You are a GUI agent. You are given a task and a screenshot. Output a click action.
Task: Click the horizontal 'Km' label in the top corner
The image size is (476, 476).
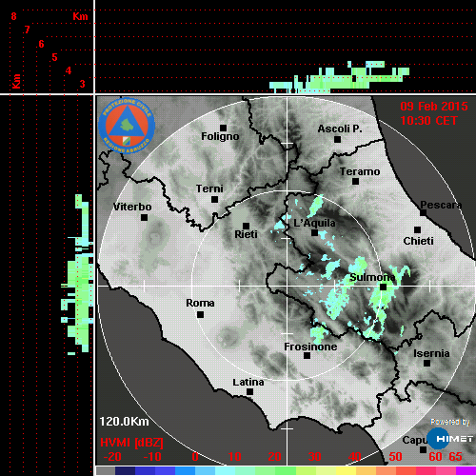[x=80, y=16]
